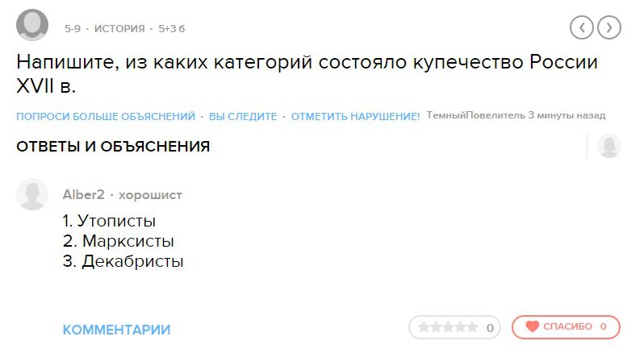
Task: Click Попроси больше объяснений link
Action: coord(106,117)
